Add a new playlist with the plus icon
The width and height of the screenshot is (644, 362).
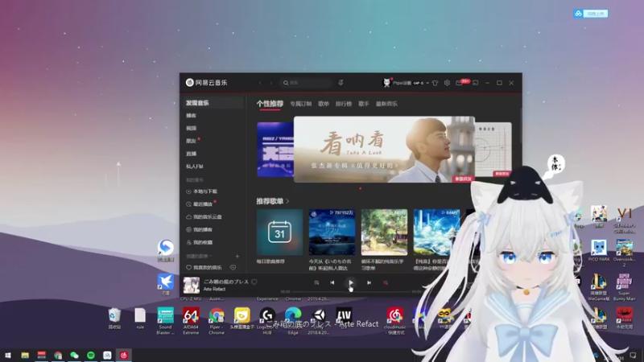point(237,256)
